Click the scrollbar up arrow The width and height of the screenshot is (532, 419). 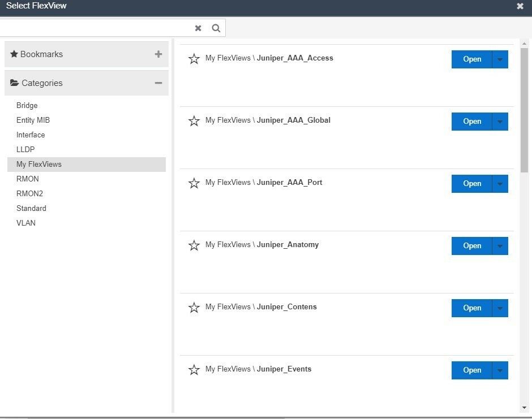[x=524, y=44]
